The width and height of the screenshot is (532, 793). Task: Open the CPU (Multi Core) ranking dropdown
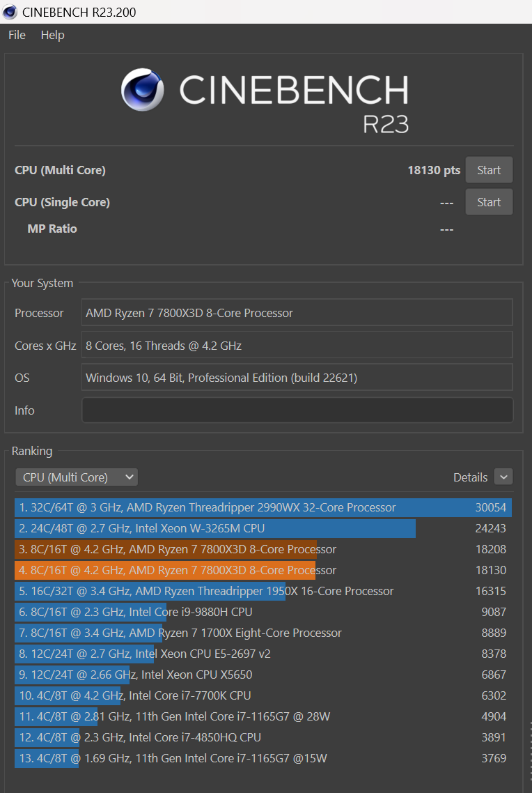[x=77, y=477]
